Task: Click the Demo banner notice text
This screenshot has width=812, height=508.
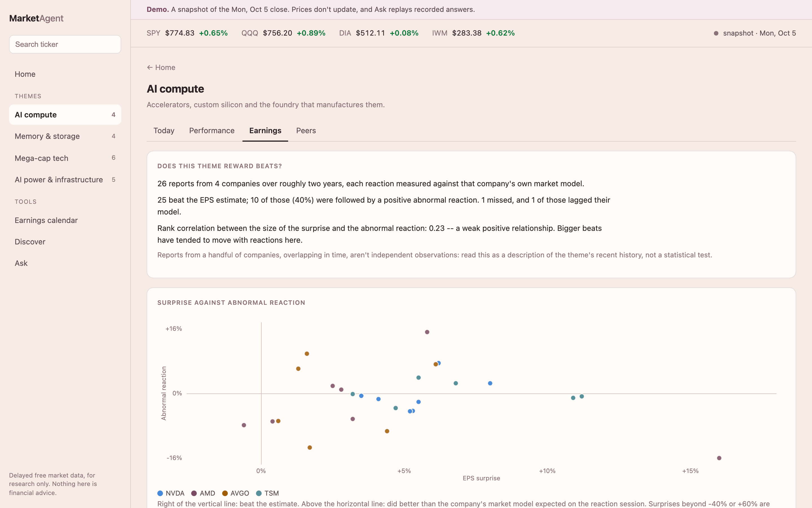Action: (x=311, y=9)
